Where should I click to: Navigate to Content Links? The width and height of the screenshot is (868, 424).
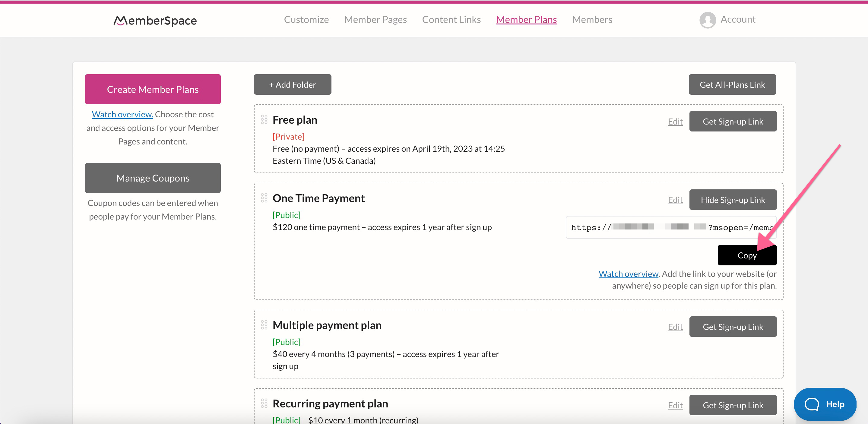tap(451, 20)
